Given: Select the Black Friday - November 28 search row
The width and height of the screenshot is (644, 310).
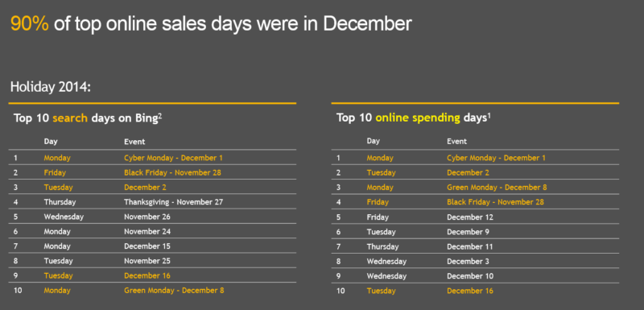Looking at the screenshot, I should pos(152,172).
